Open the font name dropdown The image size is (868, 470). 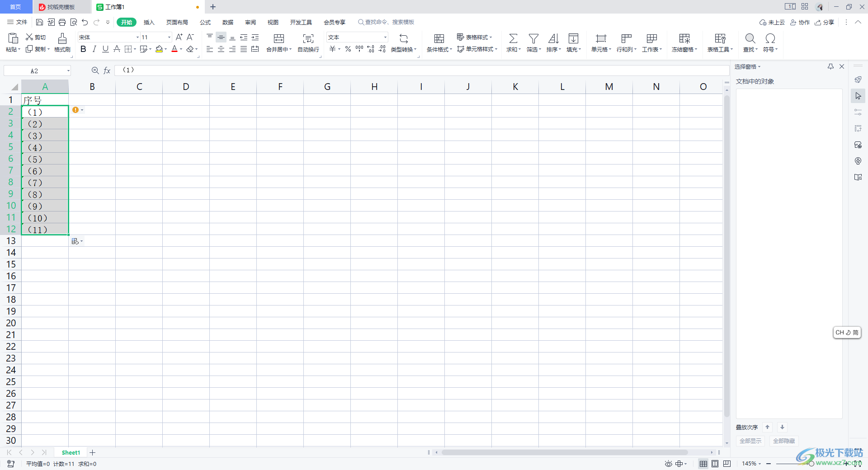(137, 37)
